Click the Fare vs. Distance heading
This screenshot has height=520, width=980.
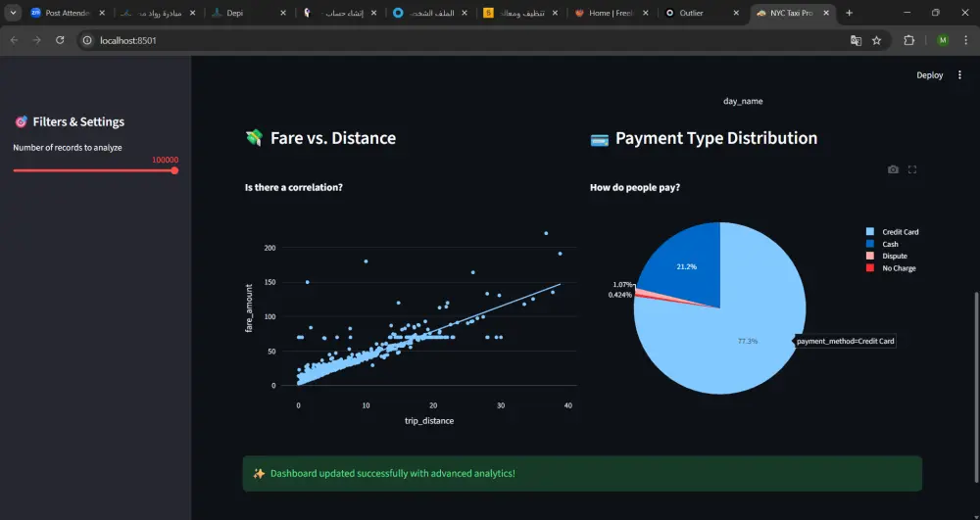click(333, 138)
